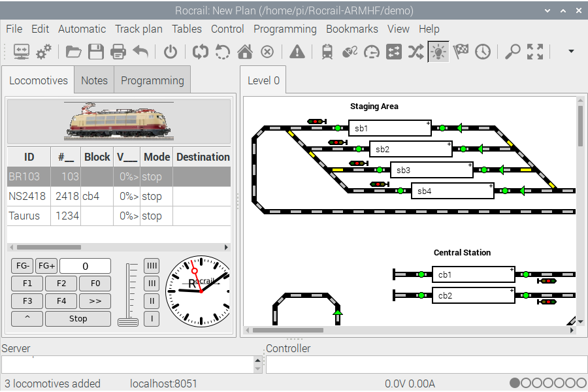Viewport: 588px width, 392px height.
Task: Toggle the F1 function button
Action: click(x=27, y=284)
